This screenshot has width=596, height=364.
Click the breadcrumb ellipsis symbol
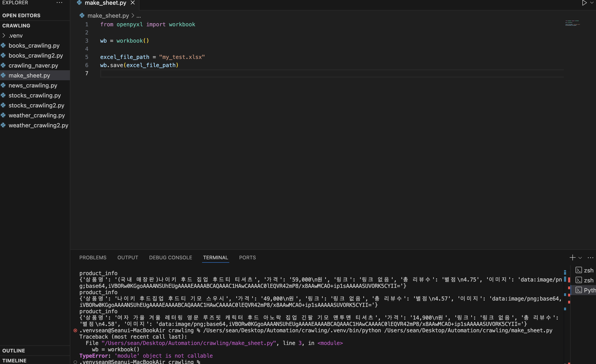tap(139, 16)
